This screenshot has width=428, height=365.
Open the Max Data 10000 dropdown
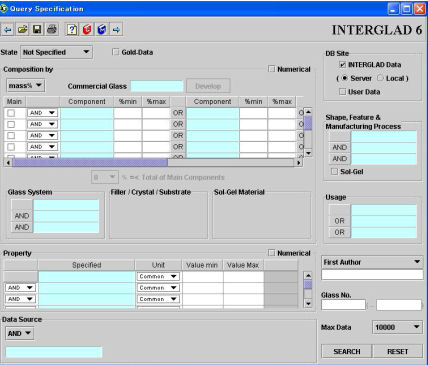397,327
